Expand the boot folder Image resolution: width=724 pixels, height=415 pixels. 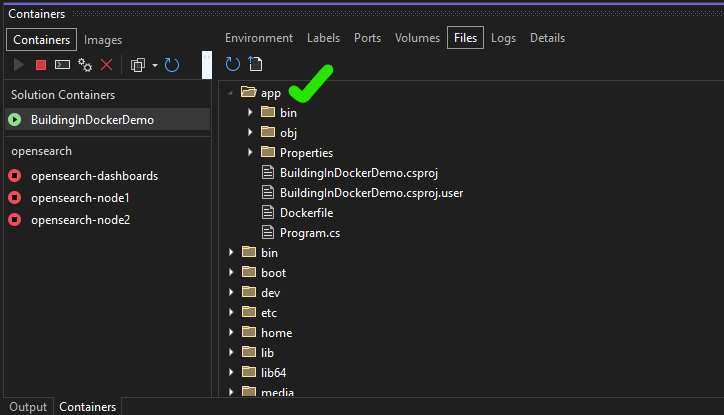pyautogui.click(x=231, y=272)
